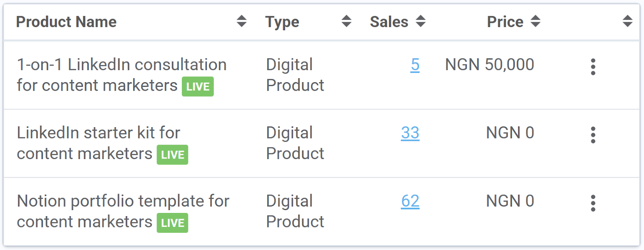This screenshot has height=250, width=644.
Task: Click the NGN 50,000 price cell
Action: coord(489,65)
